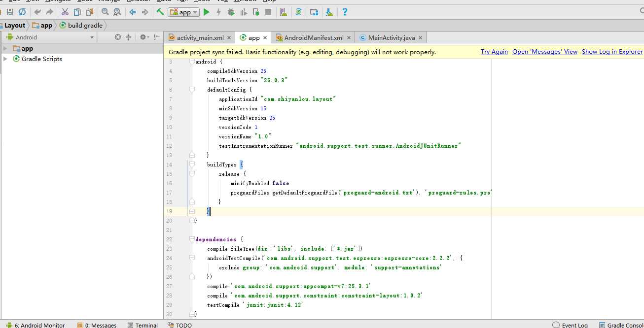The image size is (644, 328).
Task: Expand the Gradle Scripts tree node
Action: click(x=5, y=59)
